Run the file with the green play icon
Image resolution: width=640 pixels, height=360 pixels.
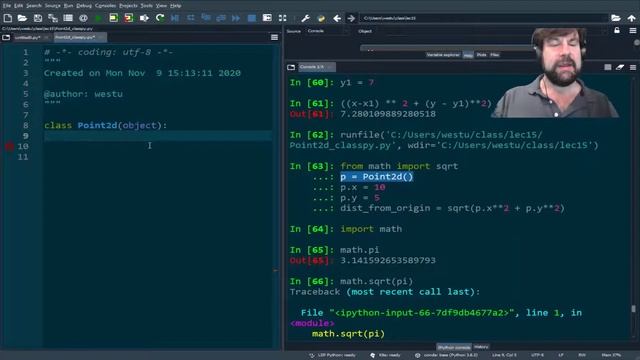98,18
